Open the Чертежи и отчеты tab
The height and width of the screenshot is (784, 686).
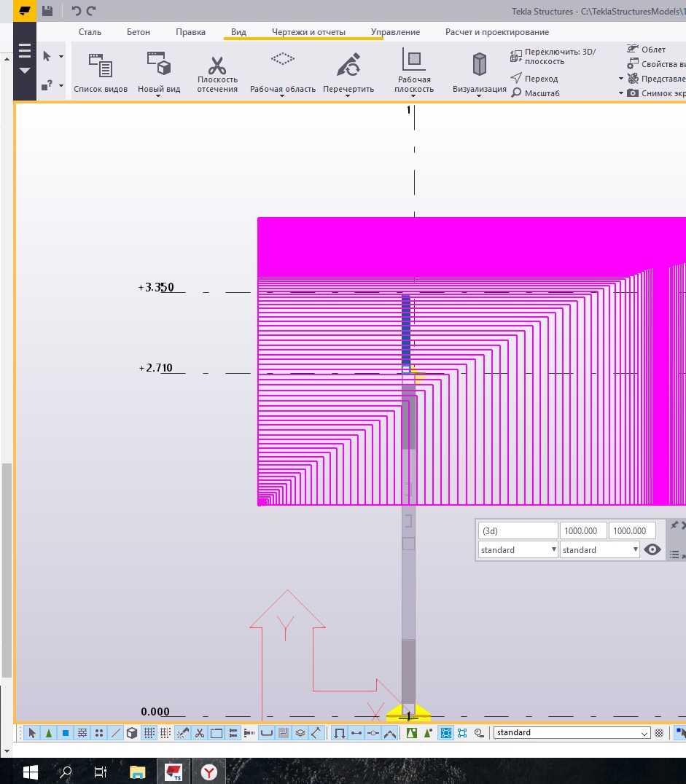pyautogui.click(x=308, y=32)
